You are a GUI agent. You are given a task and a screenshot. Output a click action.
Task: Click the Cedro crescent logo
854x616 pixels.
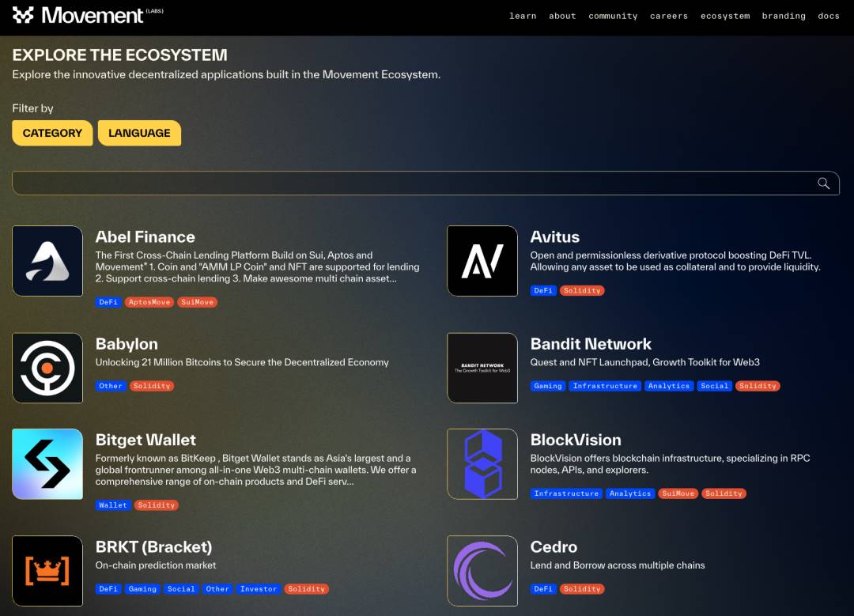(482, 571)
